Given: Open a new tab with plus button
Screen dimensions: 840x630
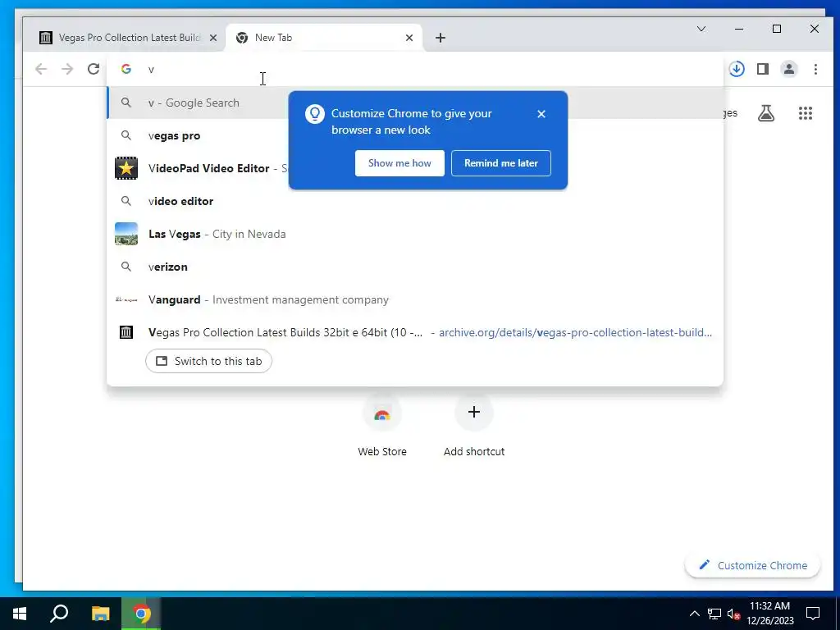Looking at the screenshot, I should (x=441, y=38).
